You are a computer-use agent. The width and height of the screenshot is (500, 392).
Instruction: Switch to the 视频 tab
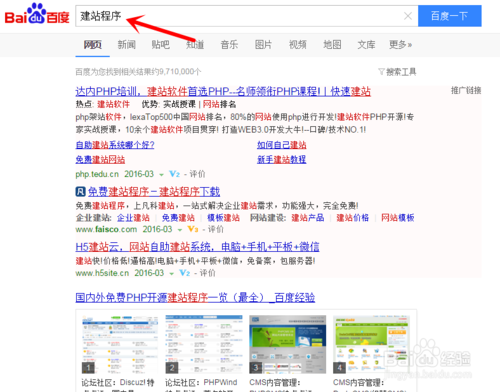pos(298,44)
